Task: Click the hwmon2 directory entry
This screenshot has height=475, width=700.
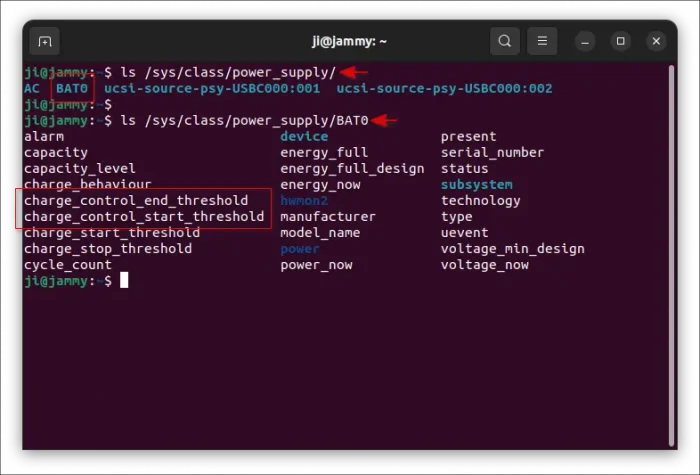Action: (x=304, y=200)
